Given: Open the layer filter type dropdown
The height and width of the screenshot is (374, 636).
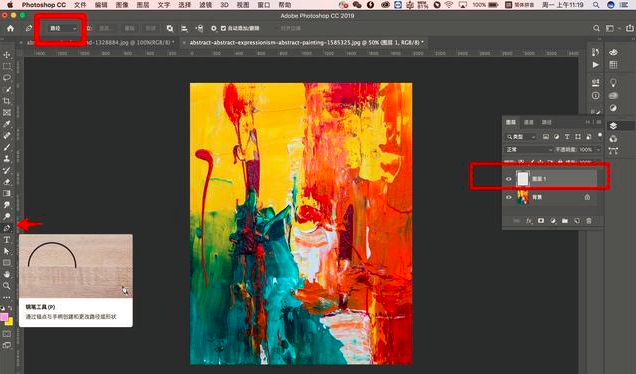Looking at the screenshot, I should 521,137.
